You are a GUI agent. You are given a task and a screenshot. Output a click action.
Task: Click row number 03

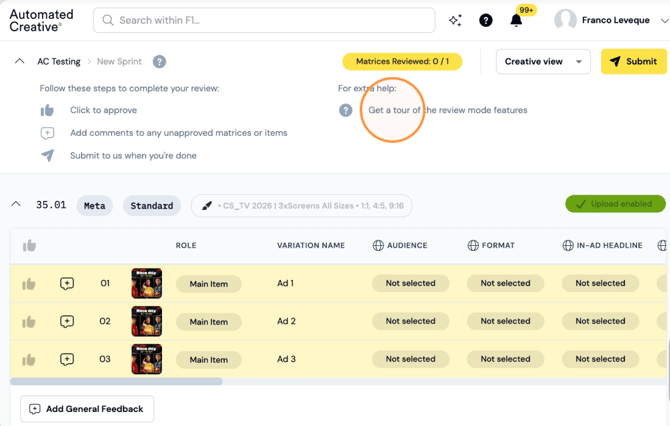pyautogui.click(x=105, y=359)
